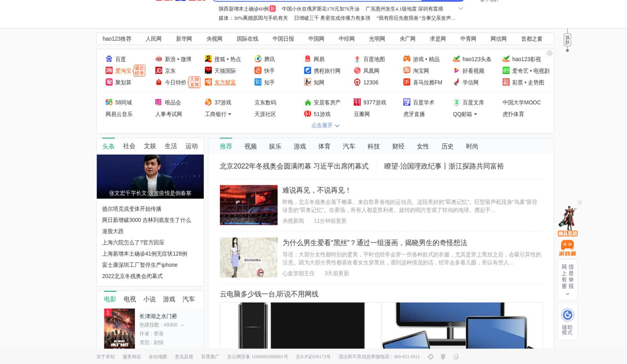Open the 中国大学MOOC link
This screenshot has width=627, height=364.
click(522, 102)
